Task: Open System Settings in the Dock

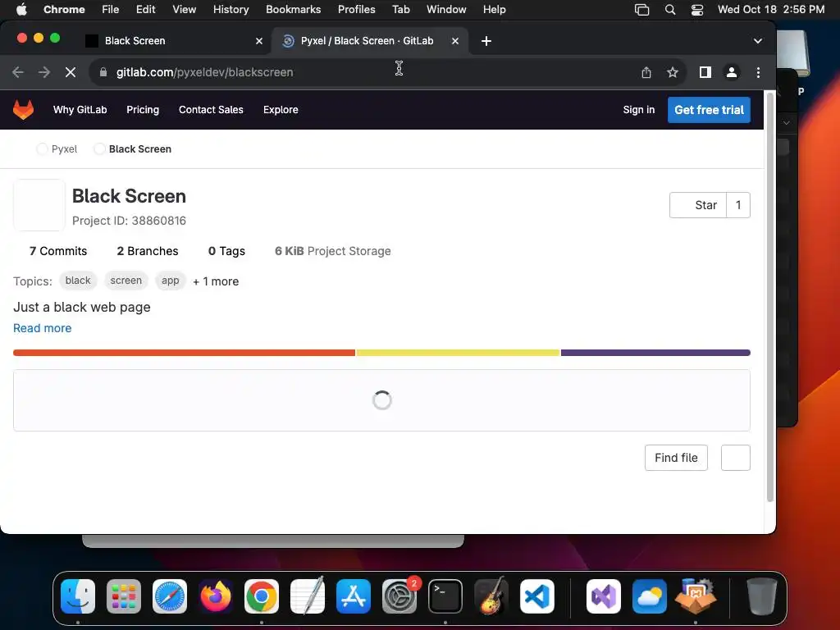Action: [x=399, y=596]
